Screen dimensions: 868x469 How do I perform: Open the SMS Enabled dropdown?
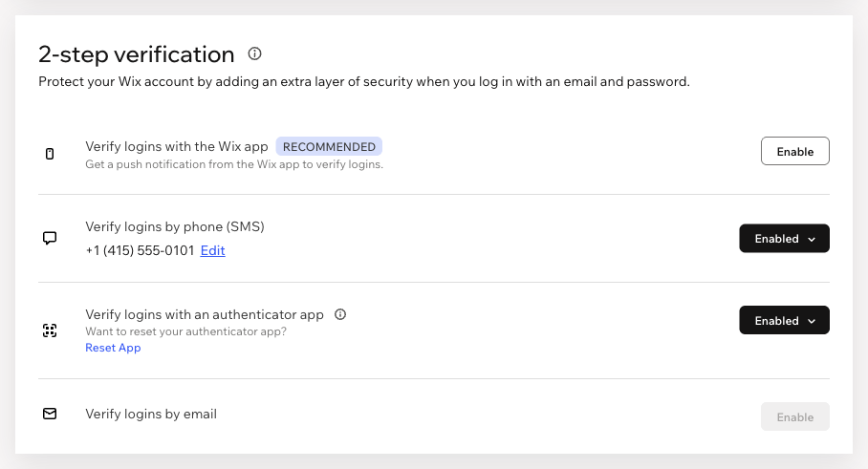[x=784, y=239]
